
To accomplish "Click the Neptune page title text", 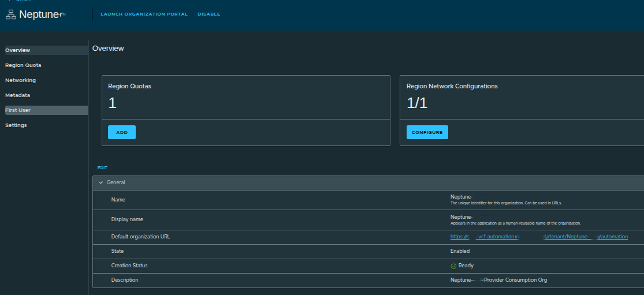I will point(40,15).
